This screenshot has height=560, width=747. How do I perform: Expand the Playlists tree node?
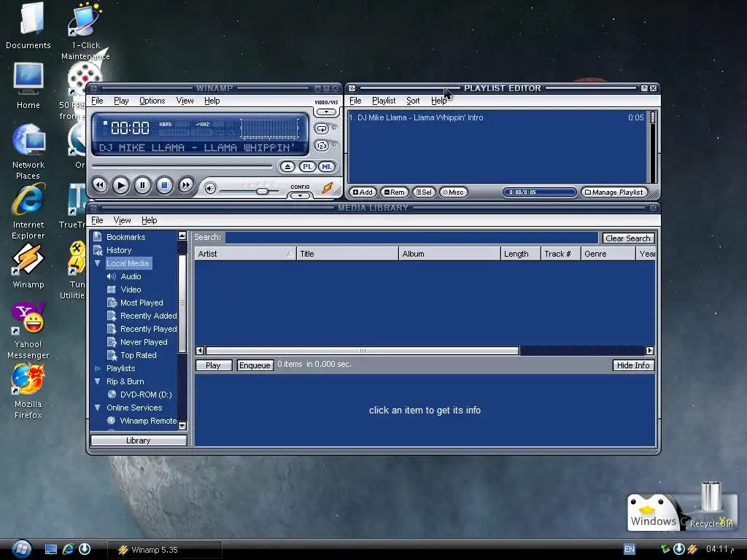[x=97, y=368]
